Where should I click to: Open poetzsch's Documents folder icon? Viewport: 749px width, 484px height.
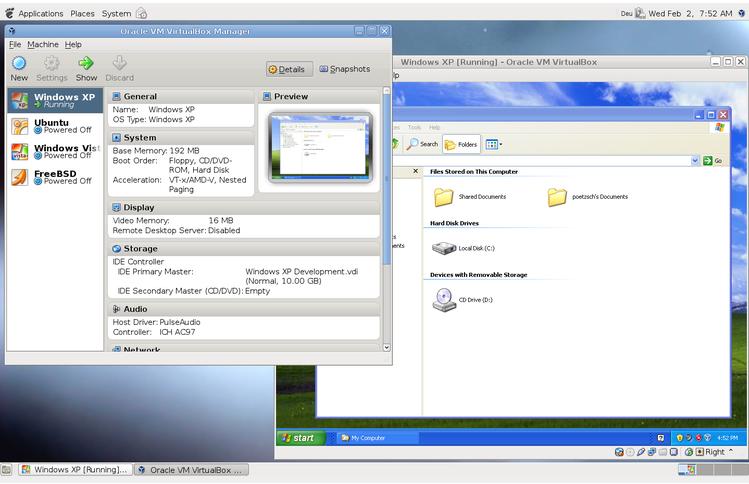[x=556, y=196]
